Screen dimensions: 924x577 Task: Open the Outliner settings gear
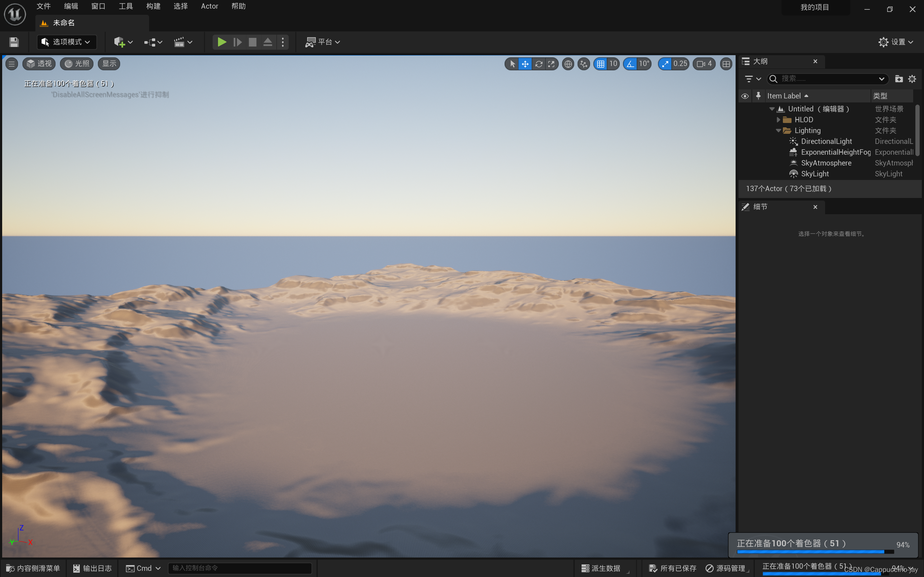coord(912,79)
